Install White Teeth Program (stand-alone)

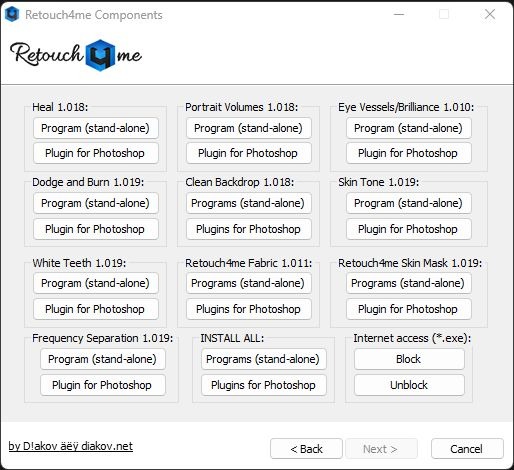(96, 283)
